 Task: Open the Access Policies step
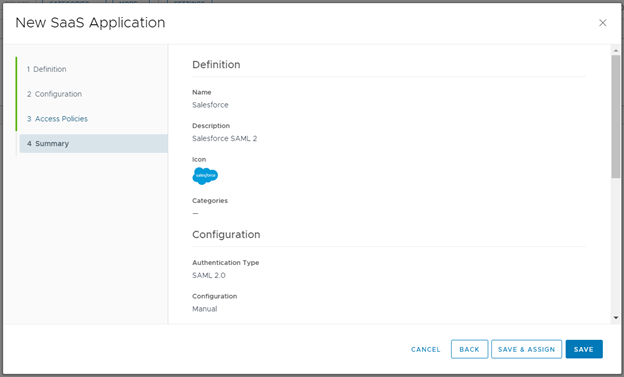57,119
